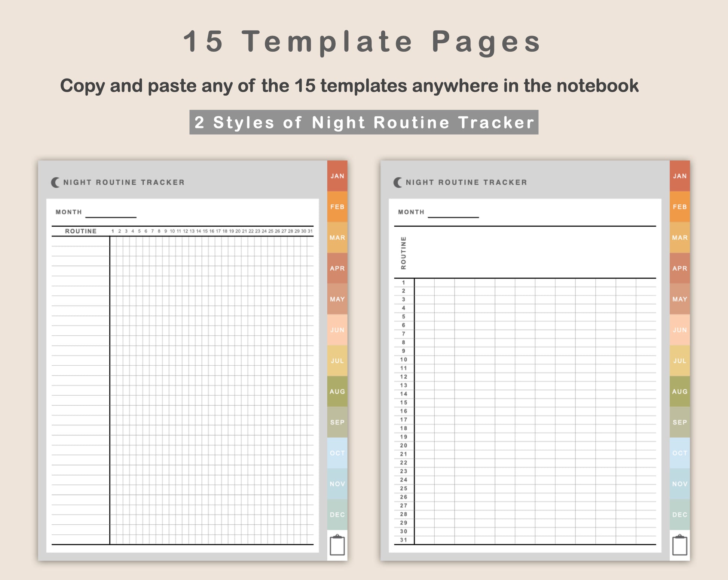The height and width of the screenshot is (580, 728).
Task: Jump to AUG tab on left template
Action: pyautogui.click(x=337, y=392)
